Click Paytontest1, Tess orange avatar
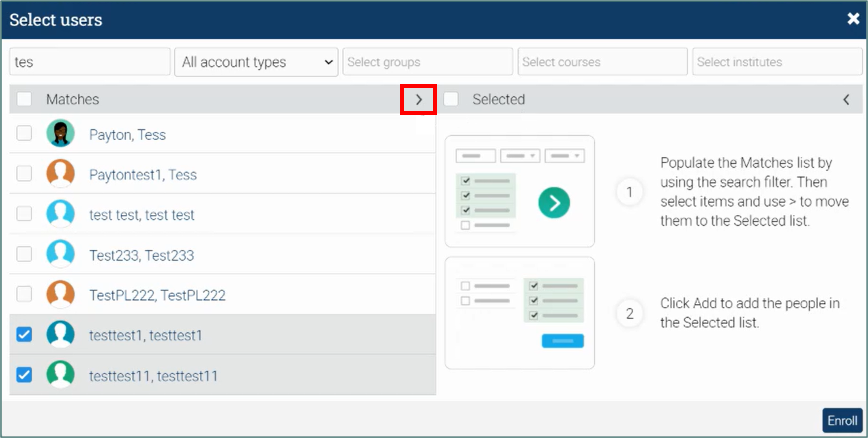The height and width of the screenshot is (438, 868). (60, 174)
